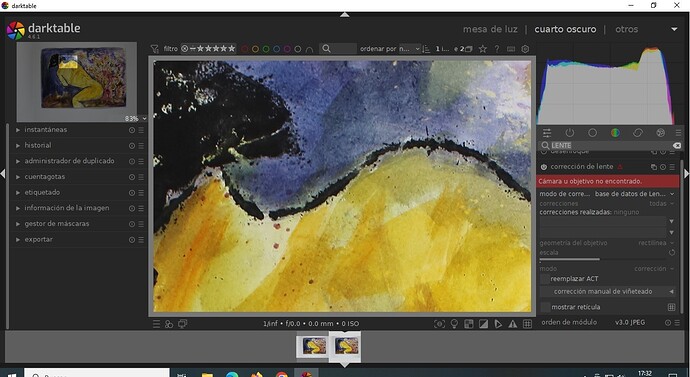The width and height of the screenshot is (690, 377).
Task: Show base modules group circle tab
Action: 592,133
